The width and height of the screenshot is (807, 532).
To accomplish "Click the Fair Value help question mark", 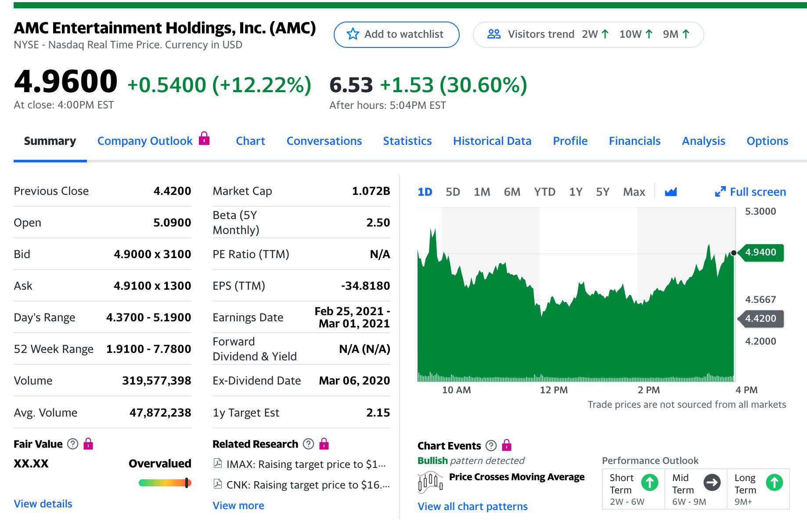I will click(73, 444).
